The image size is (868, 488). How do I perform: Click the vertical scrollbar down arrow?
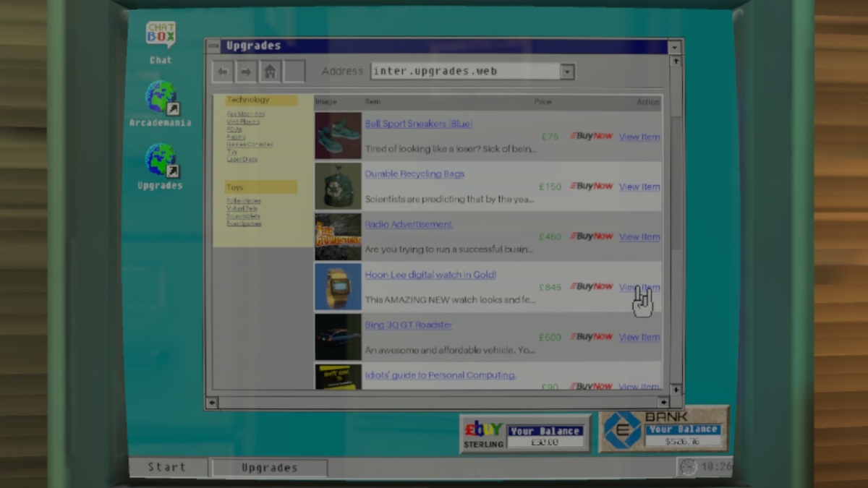pyautogui.click(x=676, y=390)
